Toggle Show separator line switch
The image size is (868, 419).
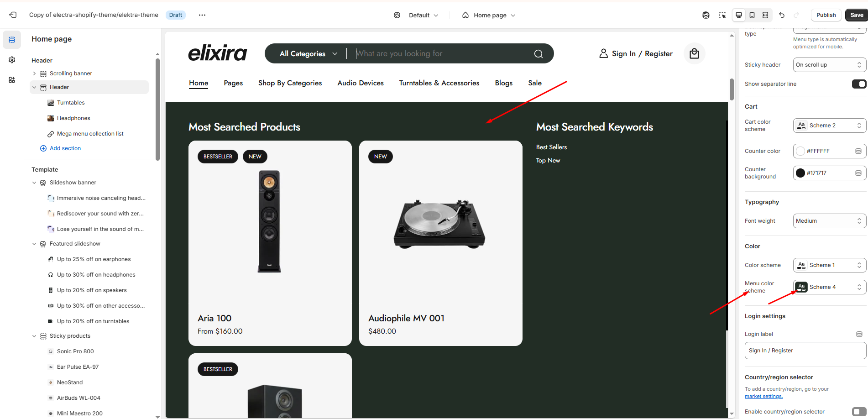(x=859, y=84)
